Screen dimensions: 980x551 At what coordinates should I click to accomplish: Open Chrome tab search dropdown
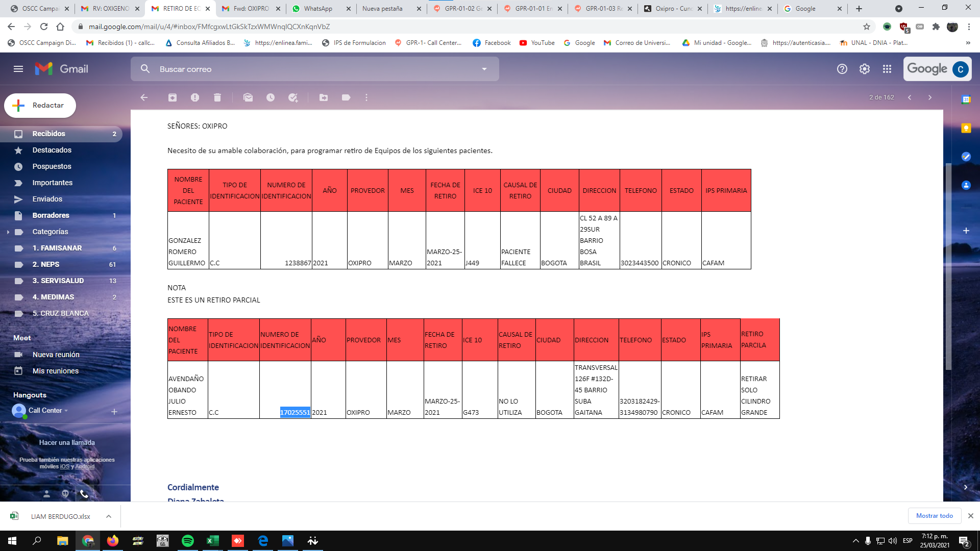899,9
